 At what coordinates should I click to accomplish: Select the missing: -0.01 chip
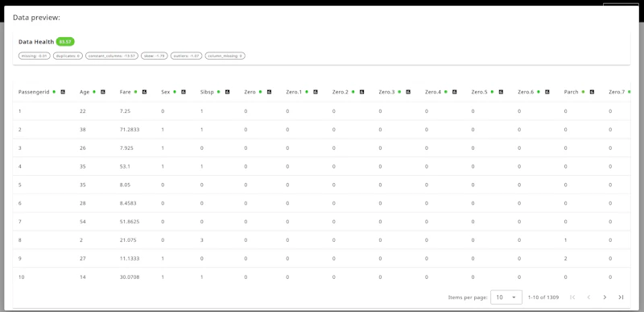click(x=35, y=56)
